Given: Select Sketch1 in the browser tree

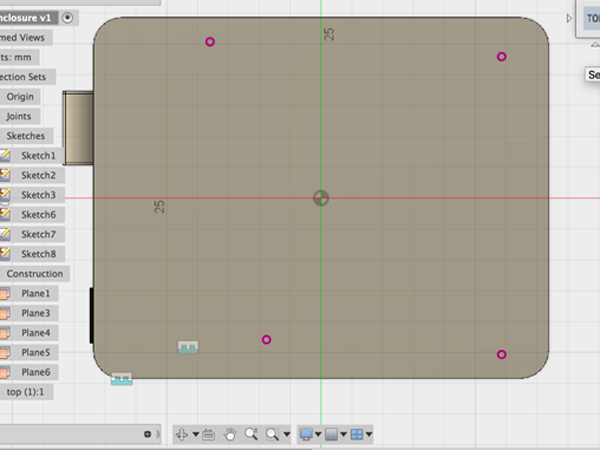Looking at the screenshot, I should click(38, 156).
